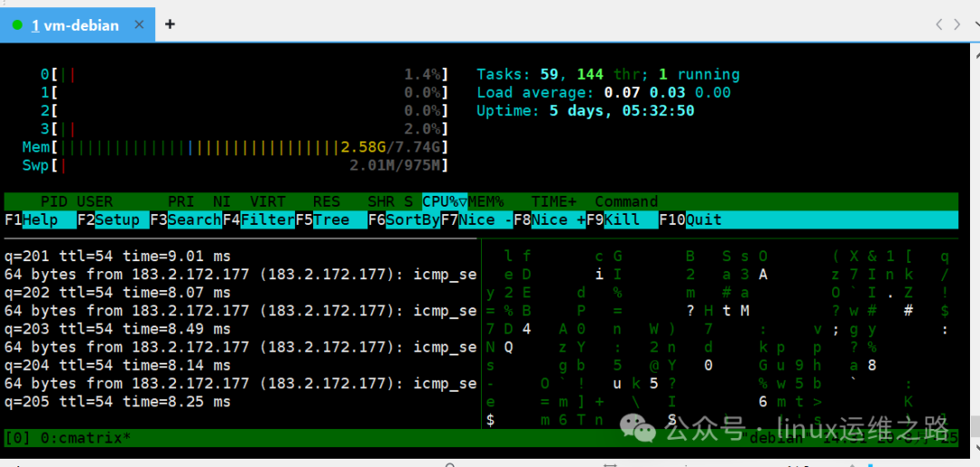Click the green connection status dot

(x=17, y=25)
